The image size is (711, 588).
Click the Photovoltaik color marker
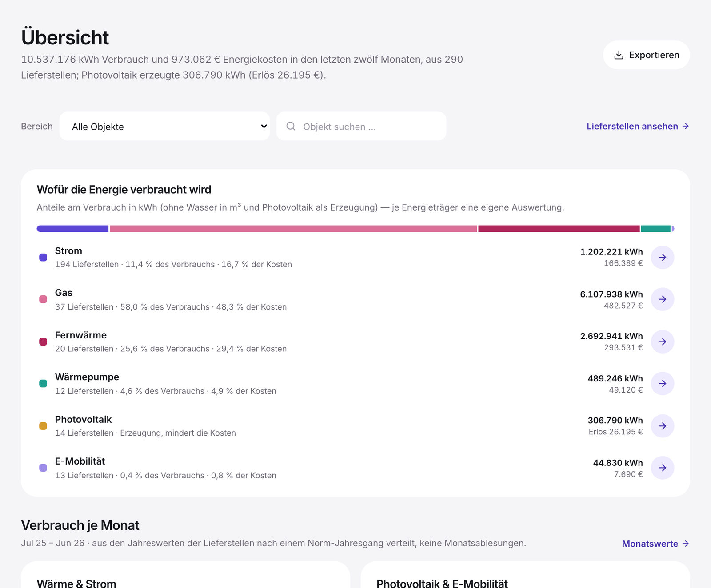click(x=43, y=426)
